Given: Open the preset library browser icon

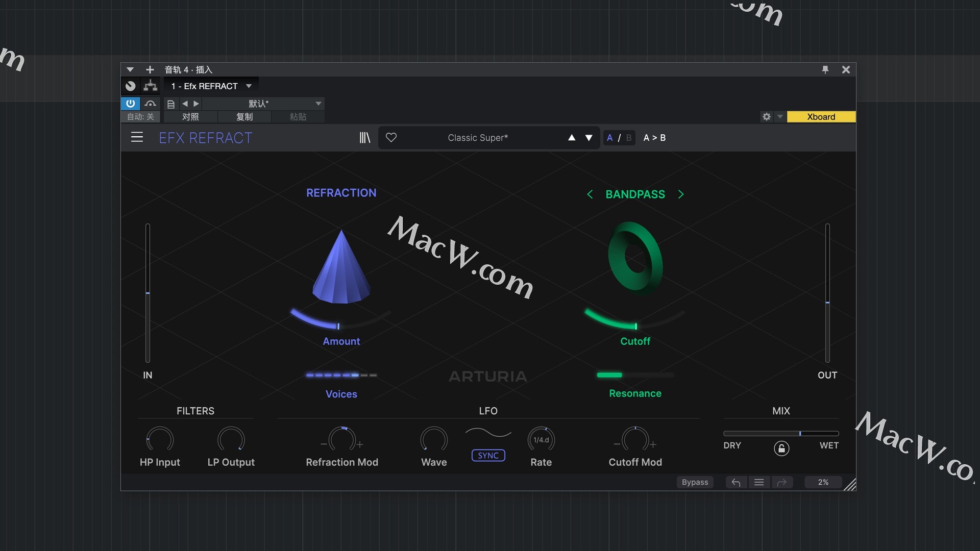Looking at the screenshot, I should tap(364, 137).
